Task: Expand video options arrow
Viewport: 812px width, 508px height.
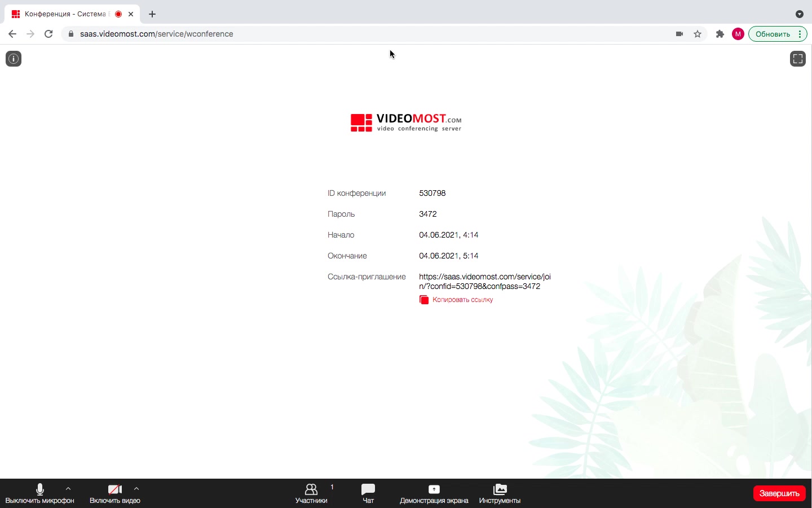Action: click(136, 489)
